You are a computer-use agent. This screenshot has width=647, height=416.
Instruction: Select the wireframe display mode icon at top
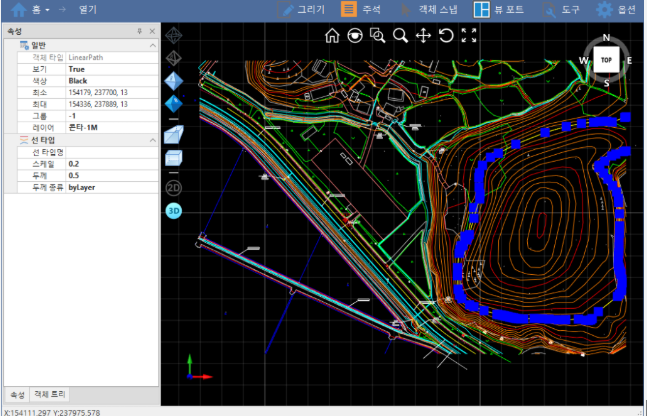(x=173, y=37)
